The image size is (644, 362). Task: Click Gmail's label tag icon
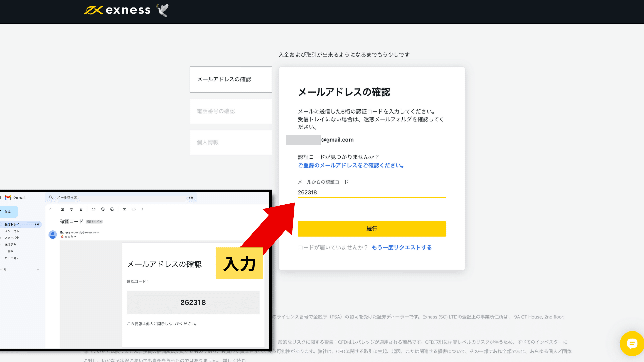133,209
